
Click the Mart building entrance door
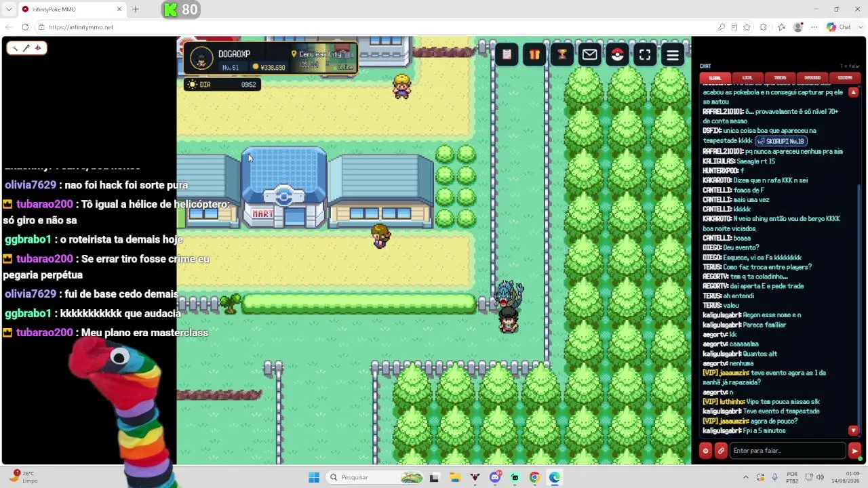point(294,218)
